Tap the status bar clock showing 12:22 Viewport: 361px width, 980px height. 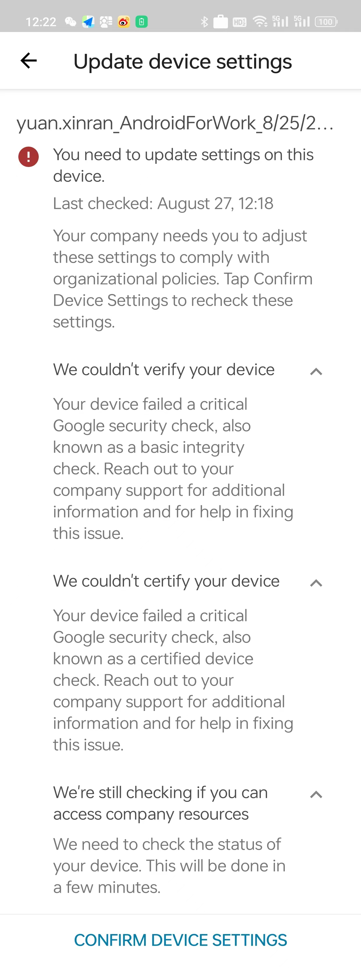click(41, 22)
